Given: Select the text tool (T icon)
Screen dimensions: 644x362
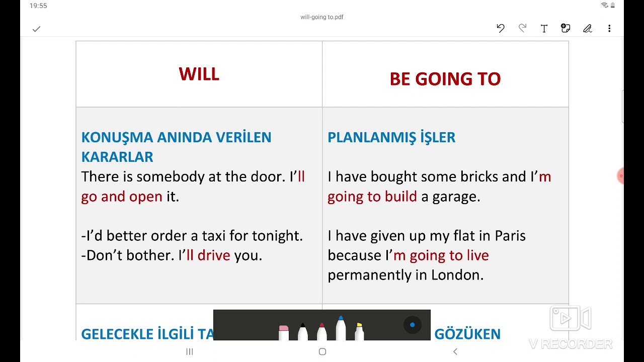Looking at the screenshot, I should tap(544, 29).
